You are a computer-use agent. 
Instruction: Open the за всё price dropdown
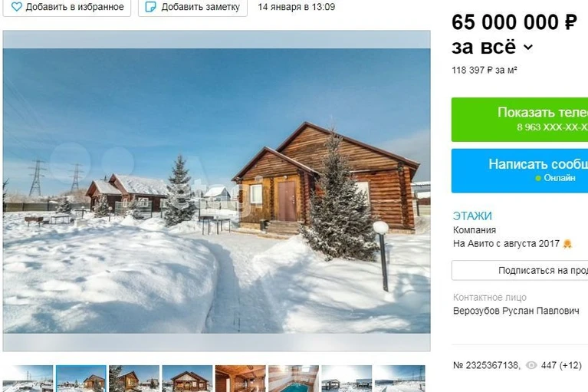(492, 48)
